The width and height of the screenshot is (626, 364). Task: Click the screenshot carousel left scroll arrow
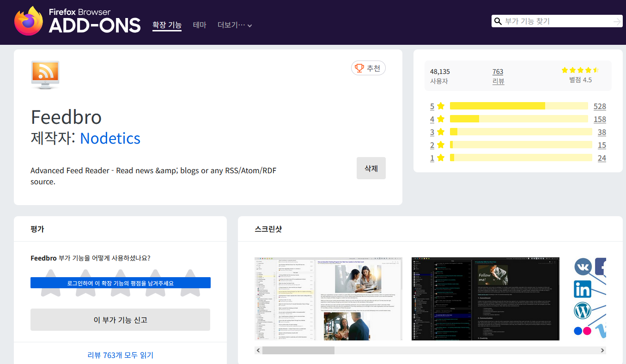(x=258, y=351)
